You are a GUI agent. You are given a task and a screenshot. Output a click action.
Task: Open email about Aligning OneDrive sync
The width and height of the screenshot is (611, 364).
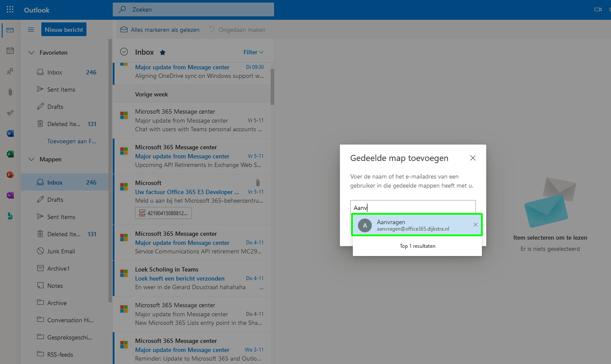(192, 74)
